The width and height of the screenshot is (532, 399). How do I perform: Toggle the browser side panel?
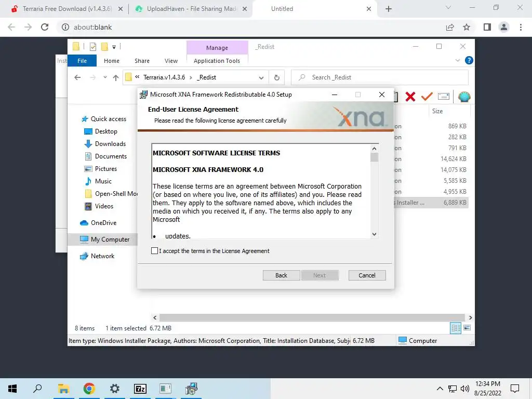point(487,27)
